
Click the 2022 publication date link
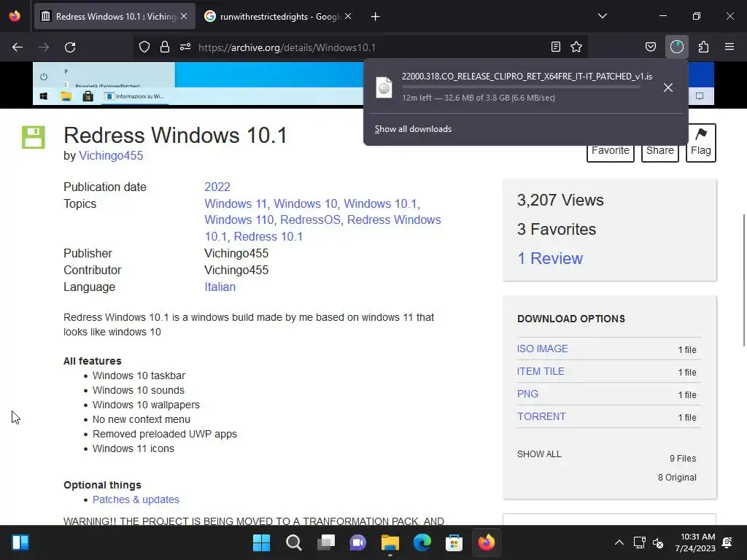click(x=217, y=187)
